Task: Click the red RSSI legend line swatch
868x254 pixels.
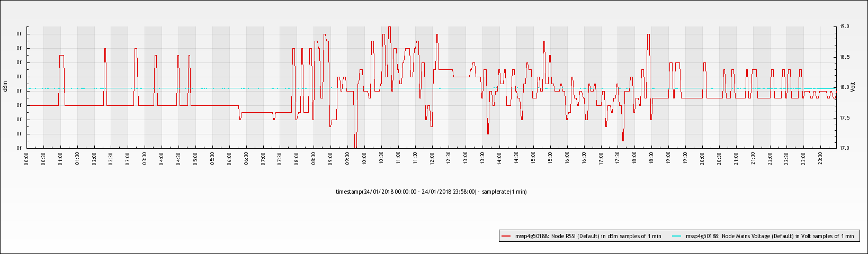Action: click(x=506, y=236)
